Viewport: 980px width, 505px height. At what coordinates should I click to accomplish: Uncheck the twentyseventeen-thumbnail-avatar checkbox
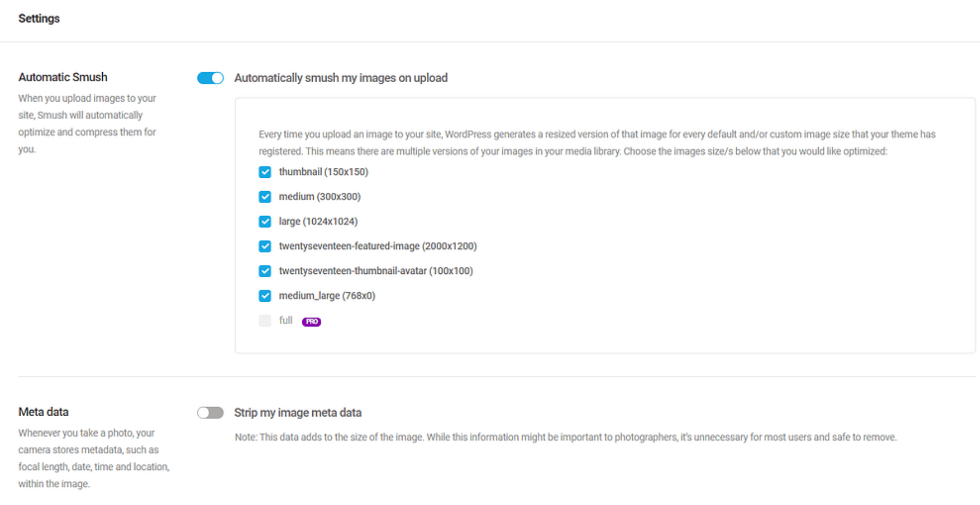(265, 271)
